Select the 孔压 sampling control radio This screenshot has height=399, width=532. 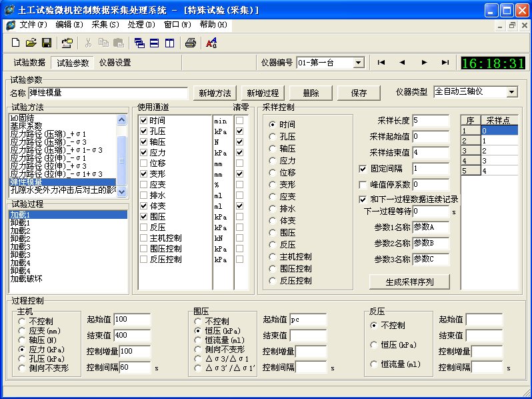pyautogui.click(x=272, y=137)
